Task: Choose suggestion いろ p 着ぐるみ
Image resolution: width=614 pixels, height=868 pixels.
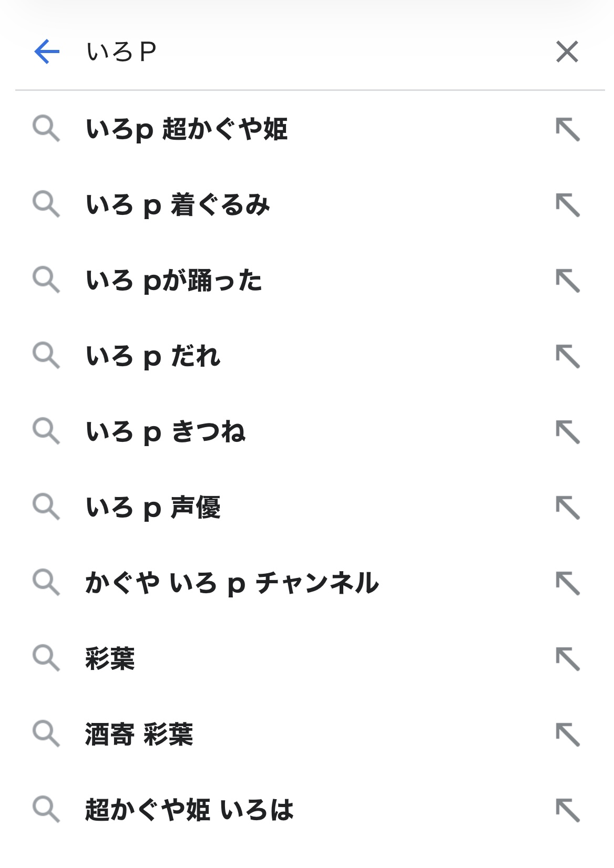Action: [178, 205]
